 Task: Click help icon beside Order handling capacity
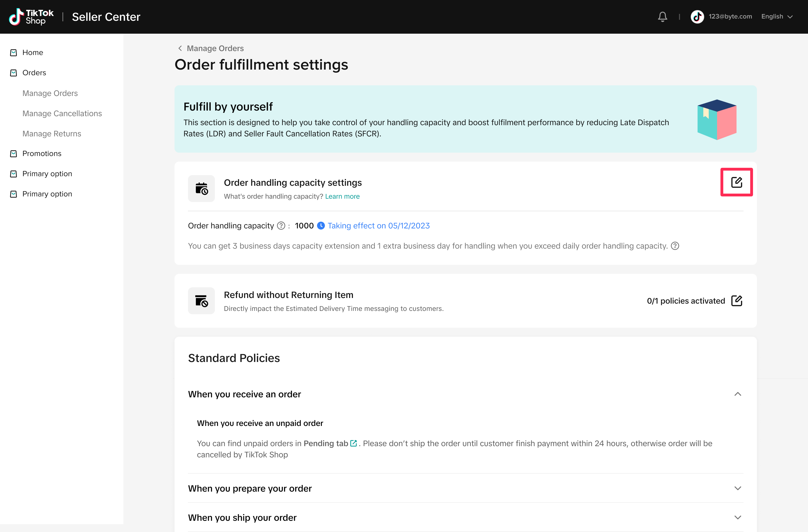click(x=281, y=226)
